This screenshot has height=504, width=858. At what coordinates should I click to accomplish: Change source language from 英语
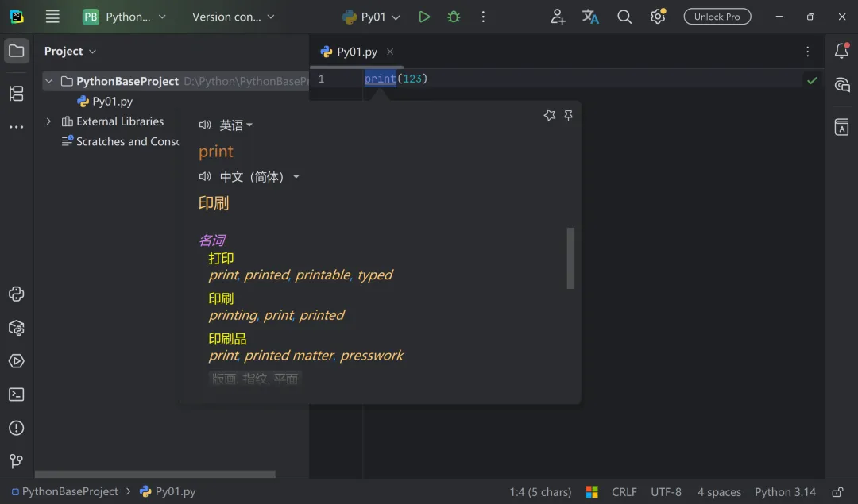click(x=236, y=125)
